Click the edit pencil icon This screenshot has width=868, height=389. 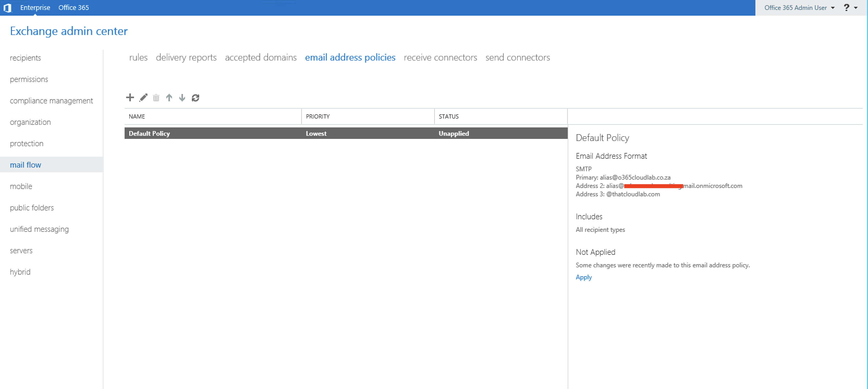click(x=143, y=98)
